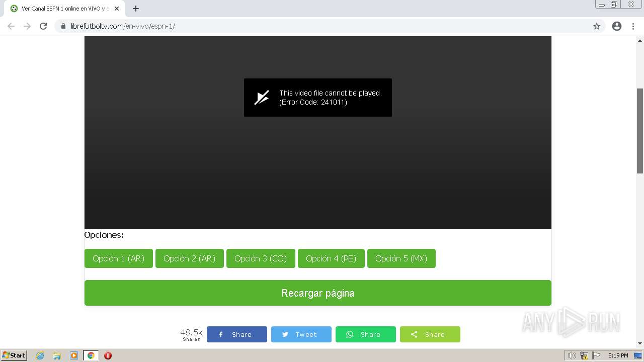This screenshot has height=362, width=644.
Task: Bookmark this page with the star
Action: coord(597,26)
